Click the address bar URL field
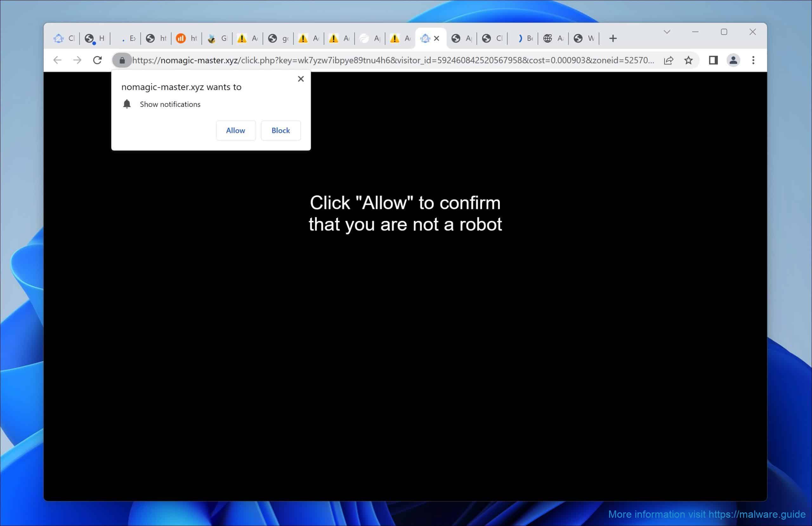This screenshot has height=526, width=812. (x=393, y=60)
